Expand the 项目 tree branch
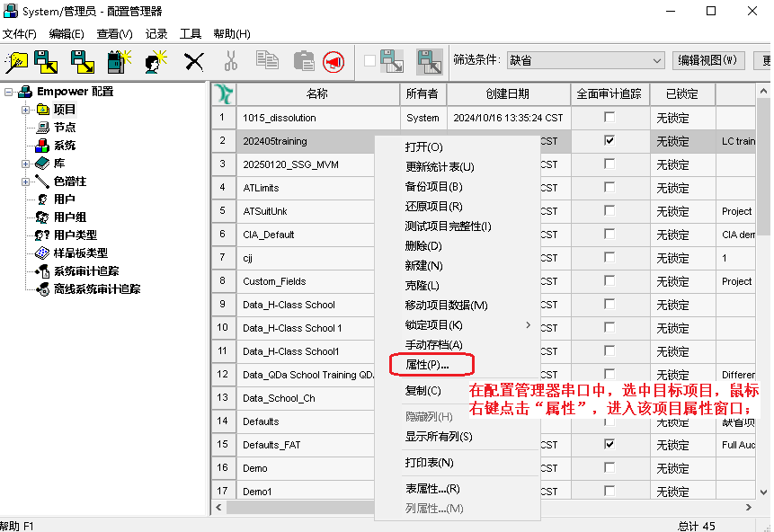The image size is (774, 532). coord(25,110)
